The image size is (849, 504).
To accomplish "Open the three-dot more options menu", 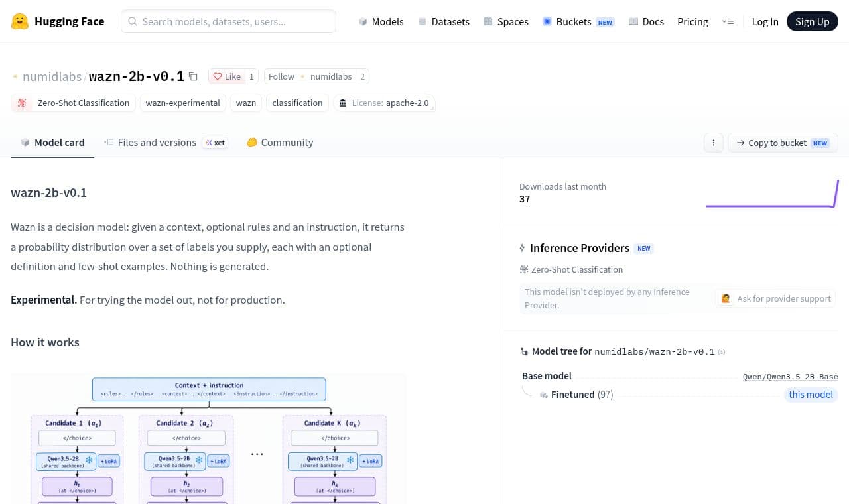I will point(714,143).
